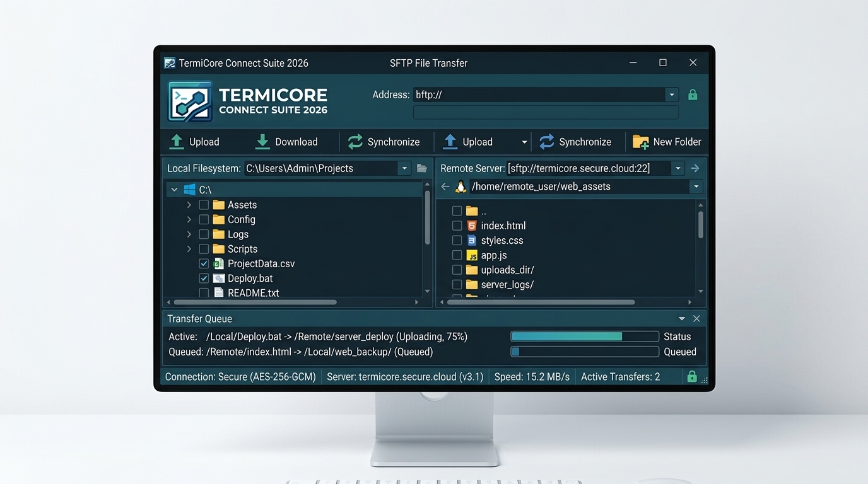Image resolution: width=868 pixels, height=484 pixels.
Task: Click 'Active Transfers: 2' in status bar
Action: pyautogui.click(x=621, y=377)
